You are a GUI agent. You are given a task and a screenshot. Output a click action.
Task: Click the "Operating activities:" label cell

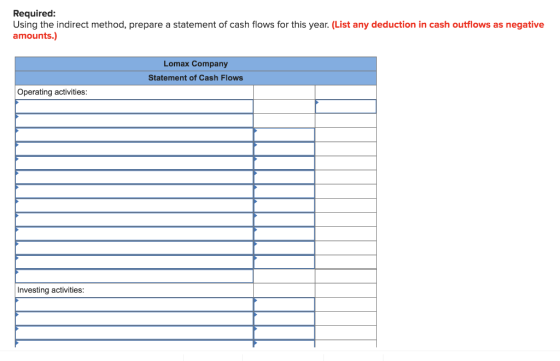click(x=134, y=92)
